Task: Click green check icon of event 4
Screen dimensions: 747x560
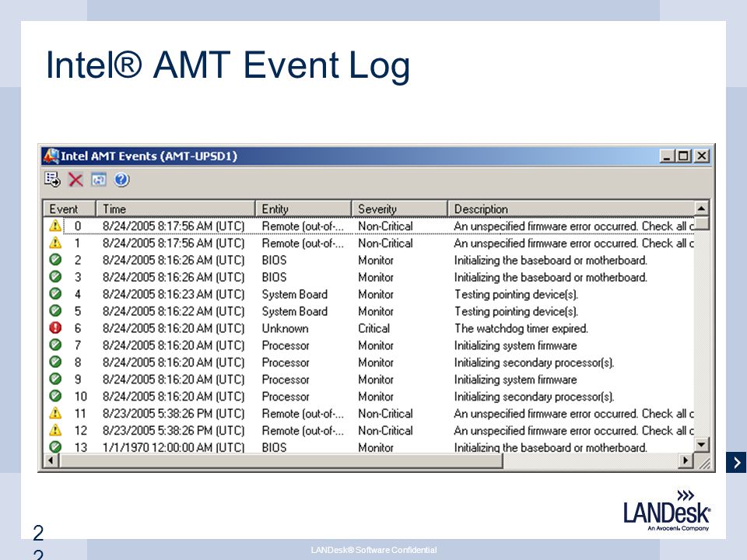Action: [x=55, y=293]
